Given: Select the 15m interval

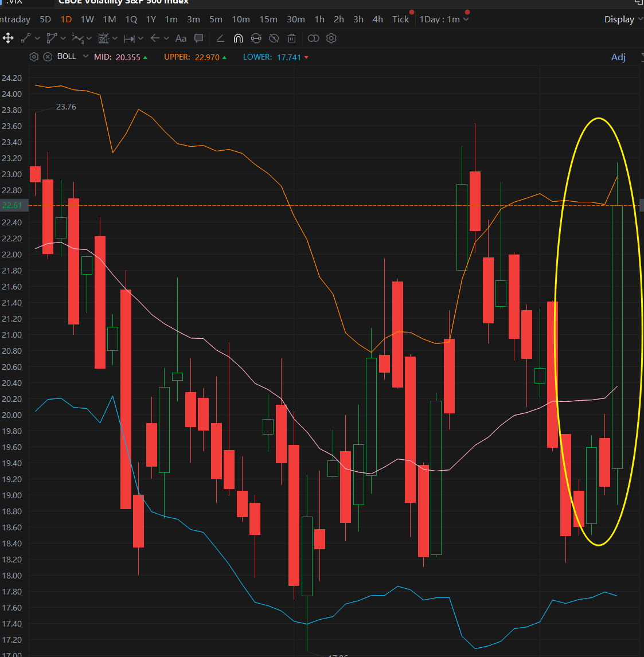Looking at the screenshot, I should [x=268, y=19].
